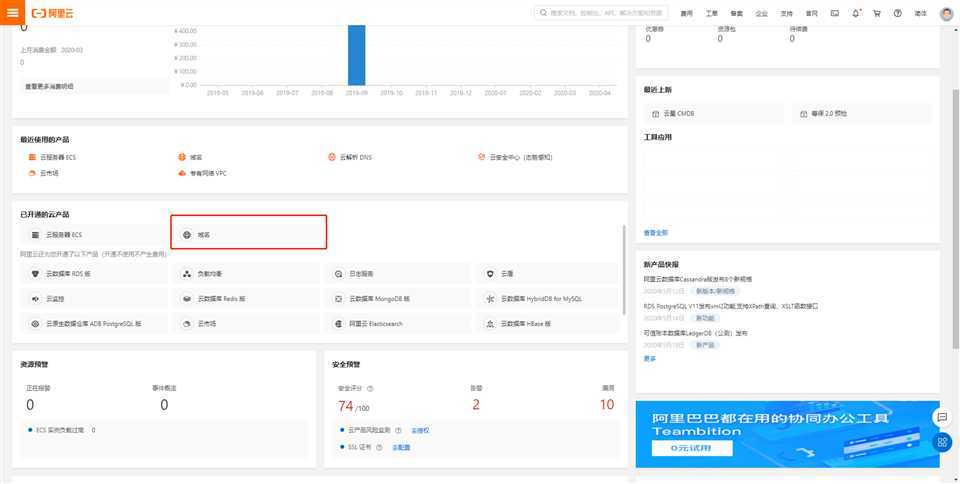Click 优惠券 count in account panel

coord(648,39)
